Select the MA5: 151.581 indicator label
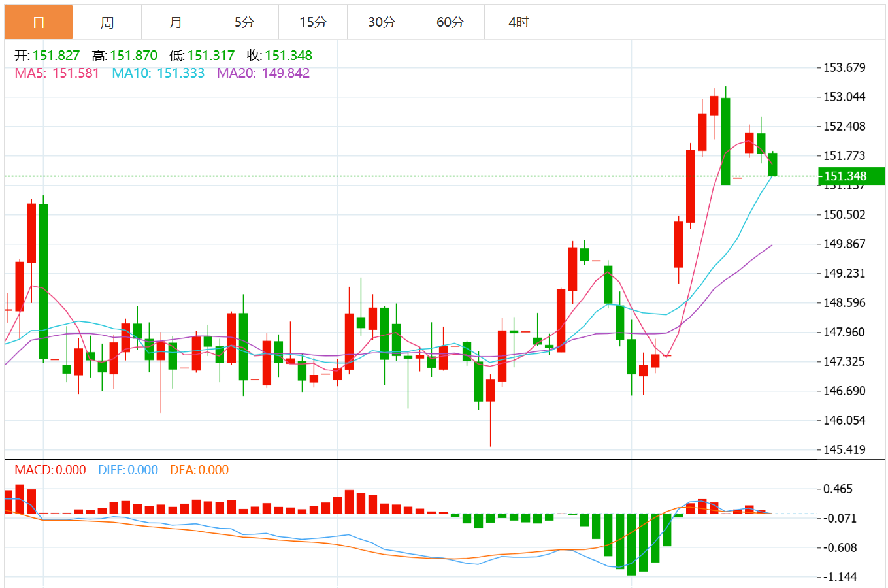Image resolution: width=888 pixels, height=588 pixels. (x=57, y=73)
